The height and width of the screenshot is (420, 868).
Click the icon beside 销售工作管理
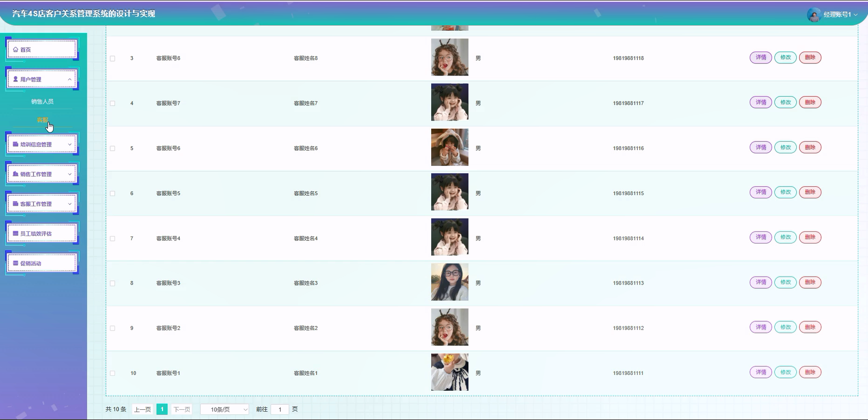15,174
